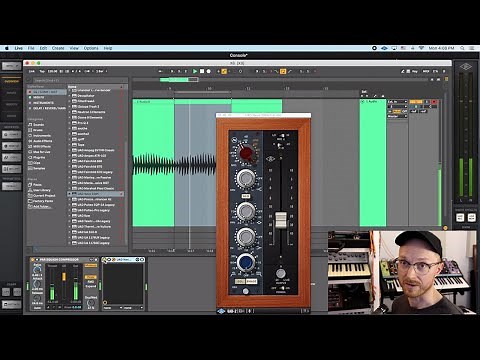Collapse the selected UAD Neve entry
Viewport: 480px width, 360px height.
tap(70, 194)
